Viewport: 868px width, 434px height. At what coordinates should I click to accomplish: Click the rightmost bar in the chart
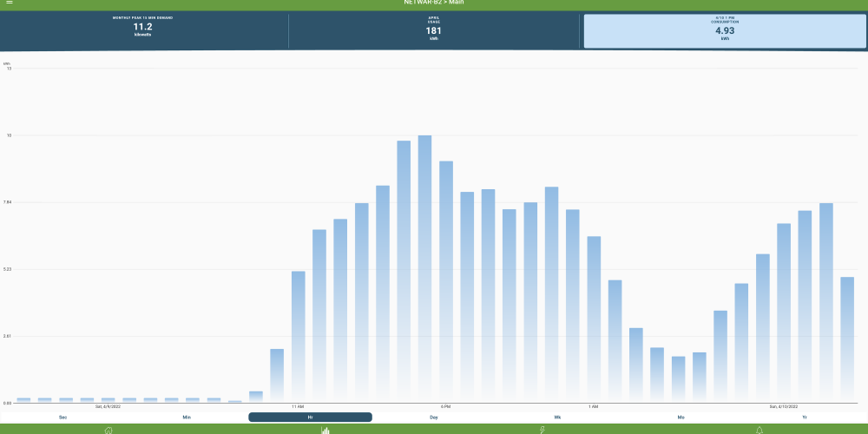pyautogui.click(x=847, y=339)
